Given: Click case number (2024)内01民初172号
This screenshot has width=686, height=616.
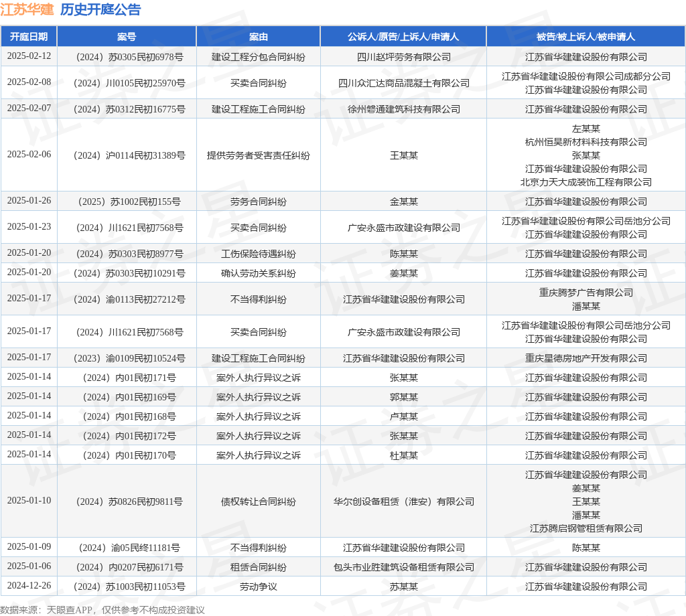Looking at the screenshot, I should coord(129,437).
